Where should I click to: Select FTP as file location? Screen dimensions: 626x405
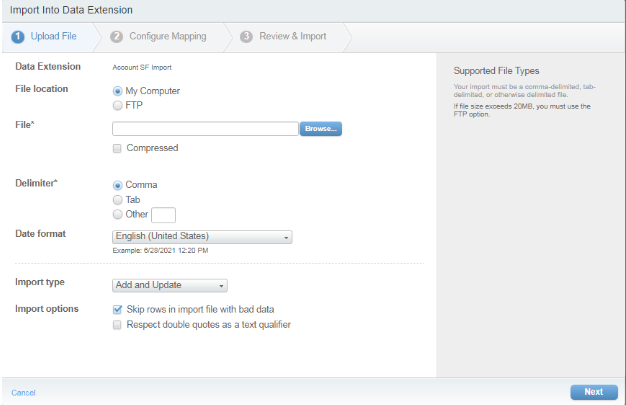[x=118, y=104]
